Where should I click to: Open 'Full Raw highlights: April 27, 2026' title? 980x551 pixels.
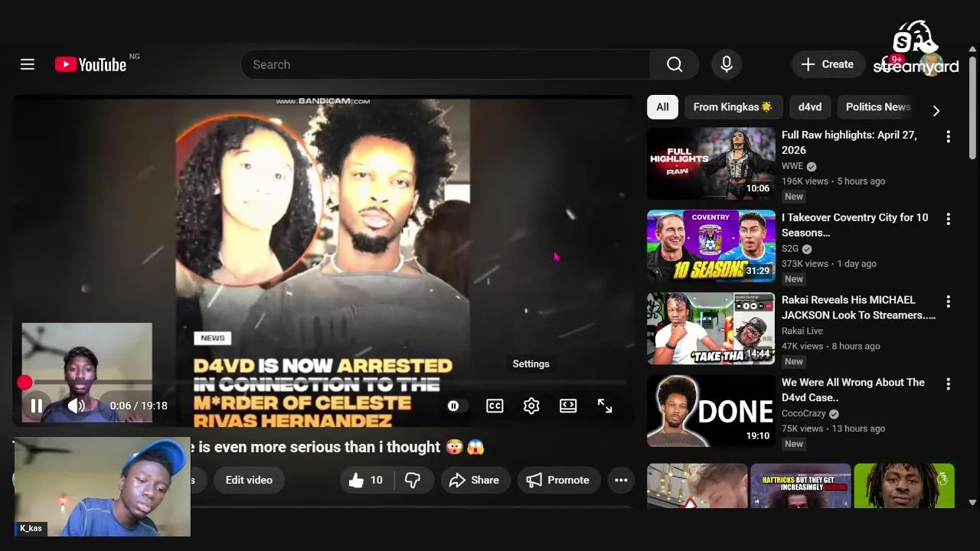click(x=849, y=142)
